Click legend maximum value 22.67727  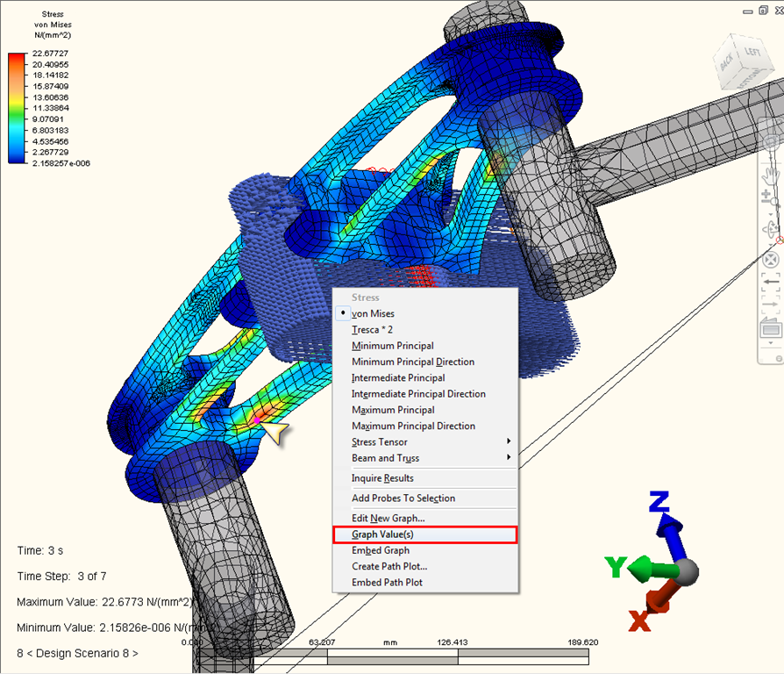51,53
